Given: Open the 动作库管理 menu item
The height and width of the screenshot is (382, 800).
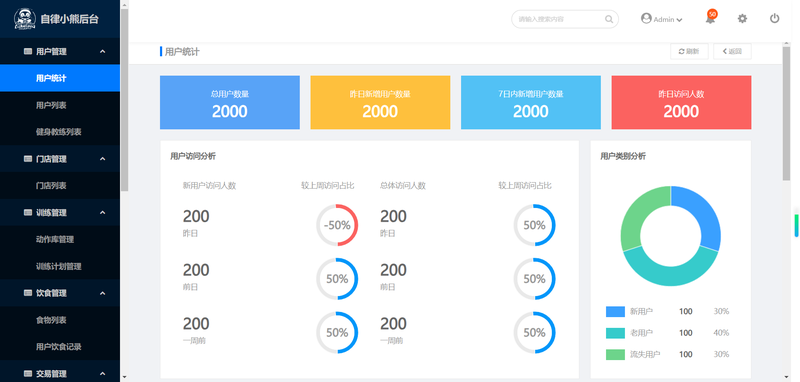Looking at the screenshot, I should [x=60, y=239].
